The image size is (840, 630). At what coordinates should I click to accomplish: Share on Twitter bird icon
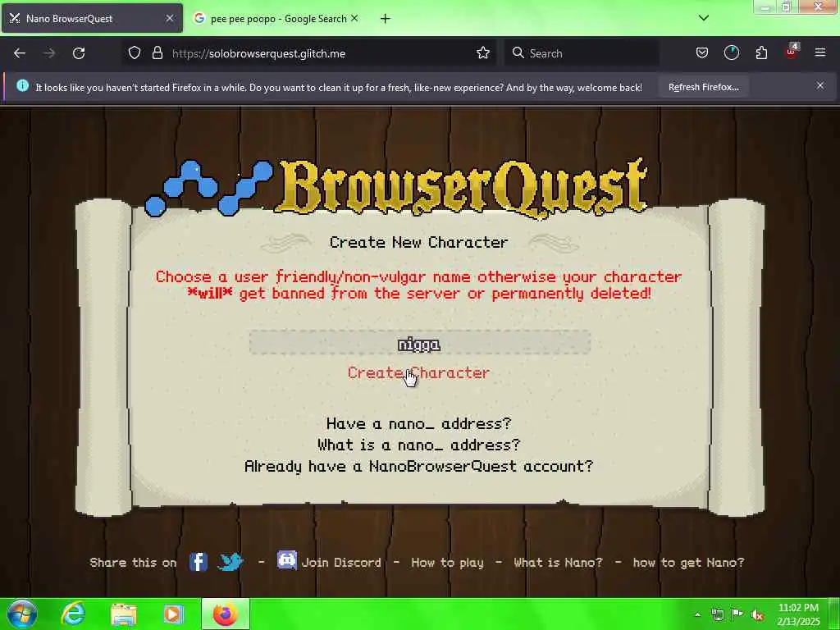(231, 562)
